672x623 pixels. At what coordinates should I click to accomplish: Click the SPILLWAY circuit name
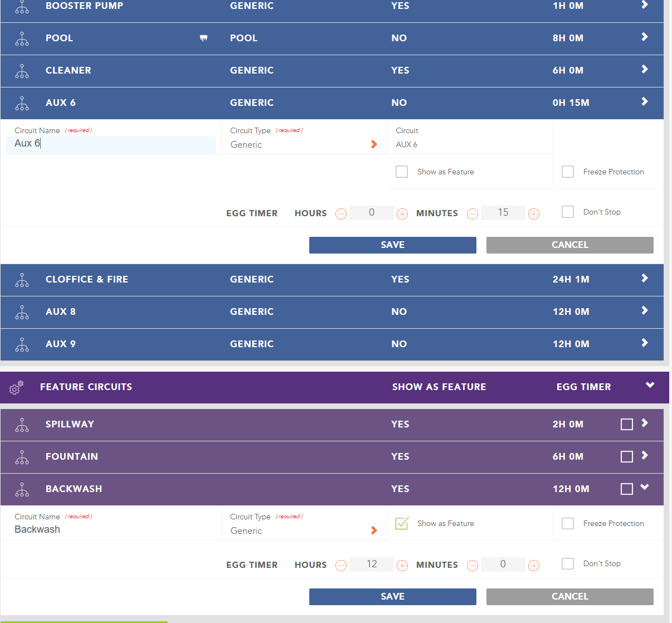tap(70, 424)
